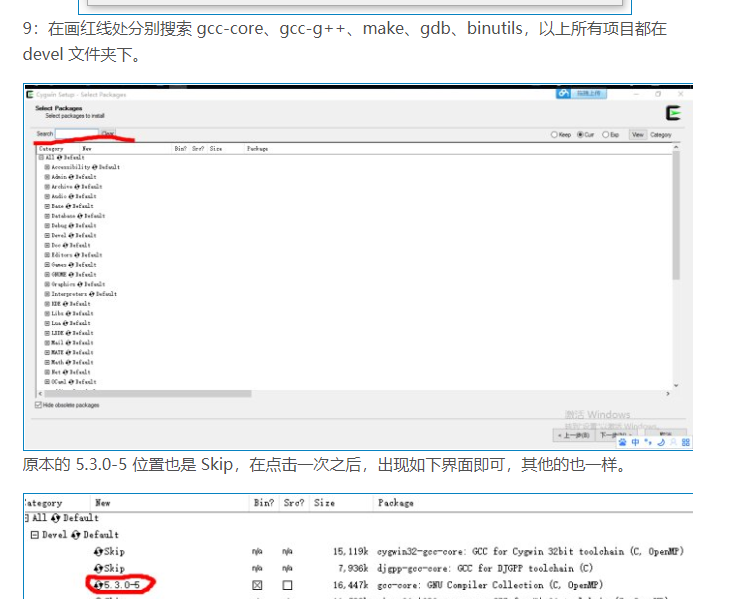Click the Size column header in the bottom table
The height and width of the screenshot is (599, 747).
pyautogui.click(x=324, y=503)
